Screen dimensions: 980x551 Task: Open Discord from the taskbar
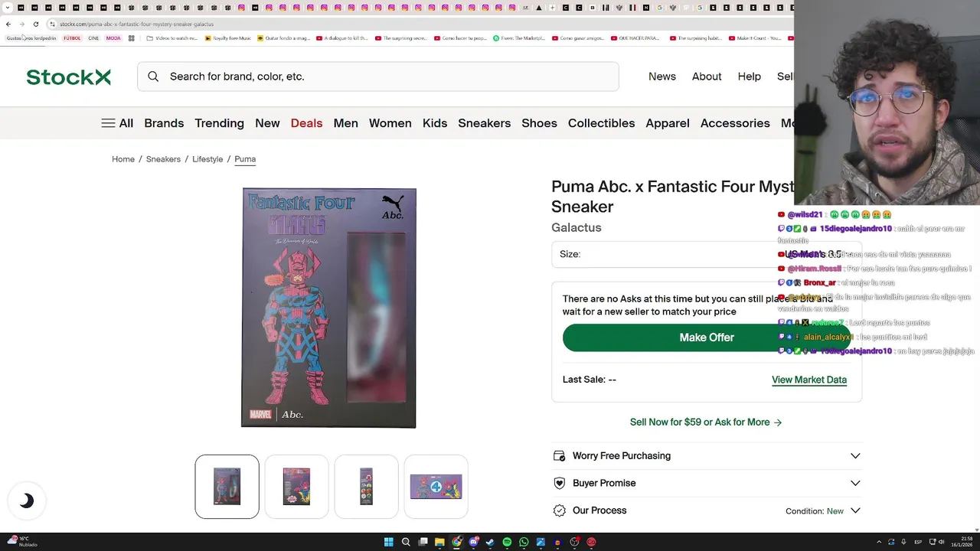point(473,542)
